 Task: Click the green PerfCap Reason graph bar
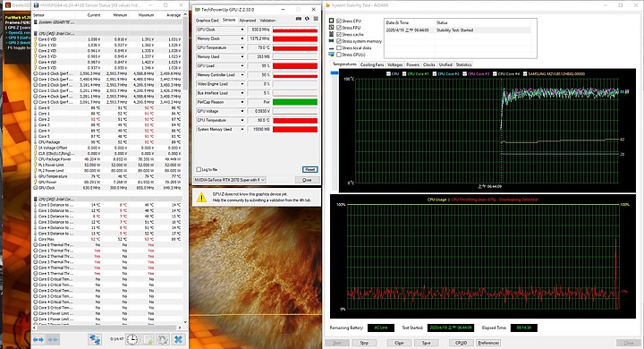click(295, 102)
